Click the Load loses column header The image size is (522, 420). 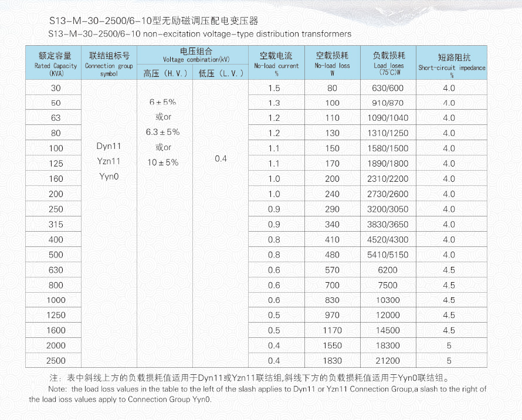tap(389, 62)
